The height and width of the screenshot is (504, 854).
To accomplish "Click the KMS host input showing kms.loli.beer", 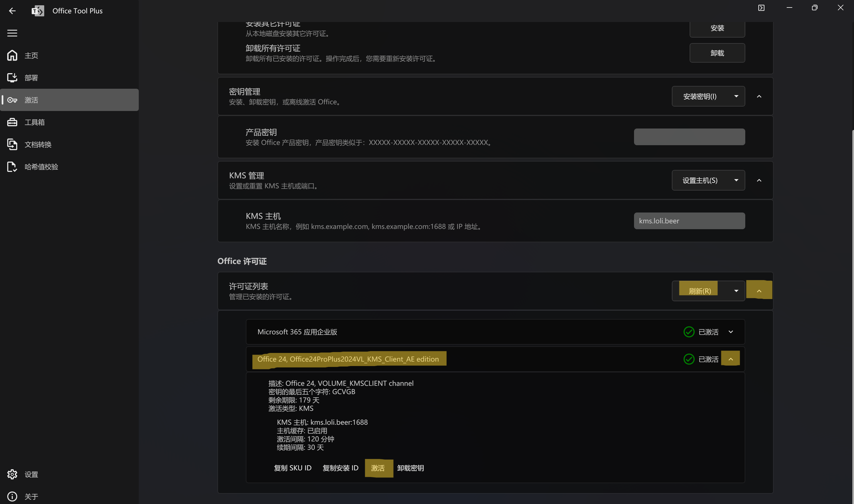I will click(689, 221).
